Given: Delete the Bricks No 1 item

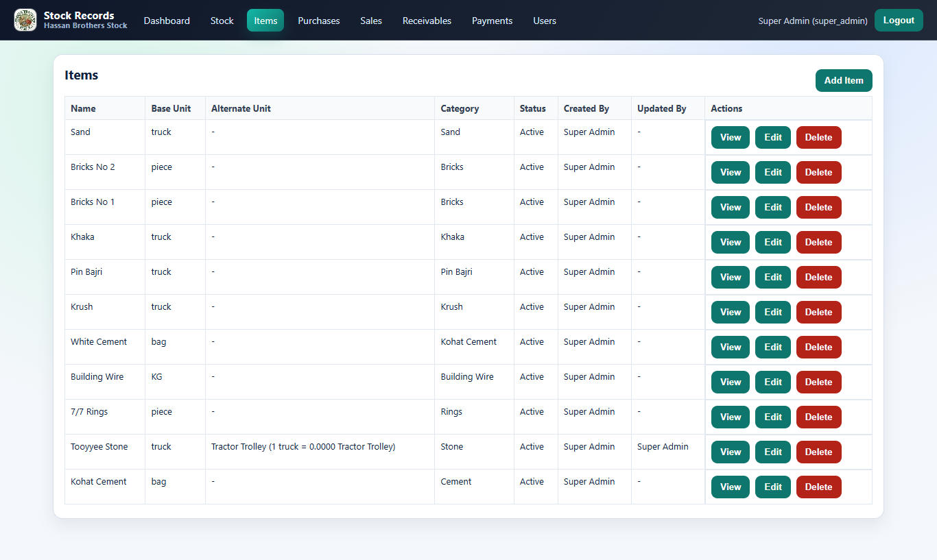Looking at the screenshot, I should point(818,207).
